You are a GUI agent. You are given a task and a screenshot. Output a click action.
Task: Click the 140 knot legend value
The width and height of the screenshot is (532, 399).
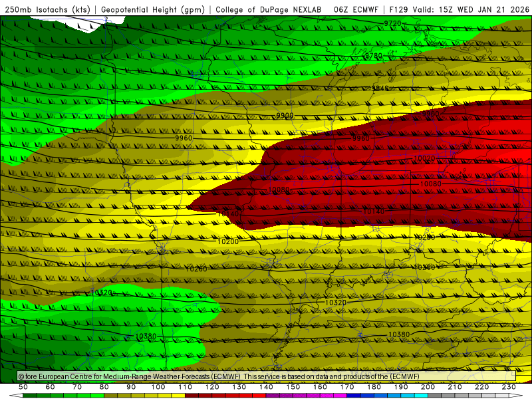[267, 387]
